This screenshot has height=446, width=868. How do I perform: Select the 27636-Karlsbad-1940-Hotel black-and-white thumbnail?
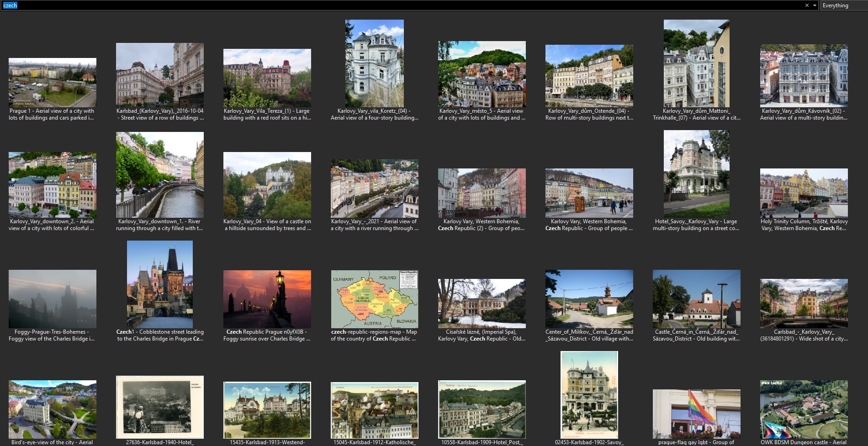point(160,407)
